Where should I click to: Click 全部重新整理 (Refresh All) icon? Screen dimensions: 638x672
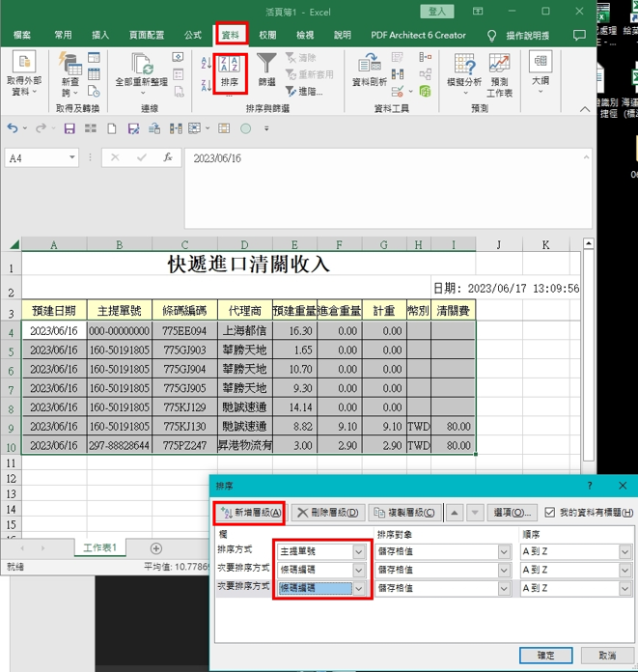(x=141, y=70)
